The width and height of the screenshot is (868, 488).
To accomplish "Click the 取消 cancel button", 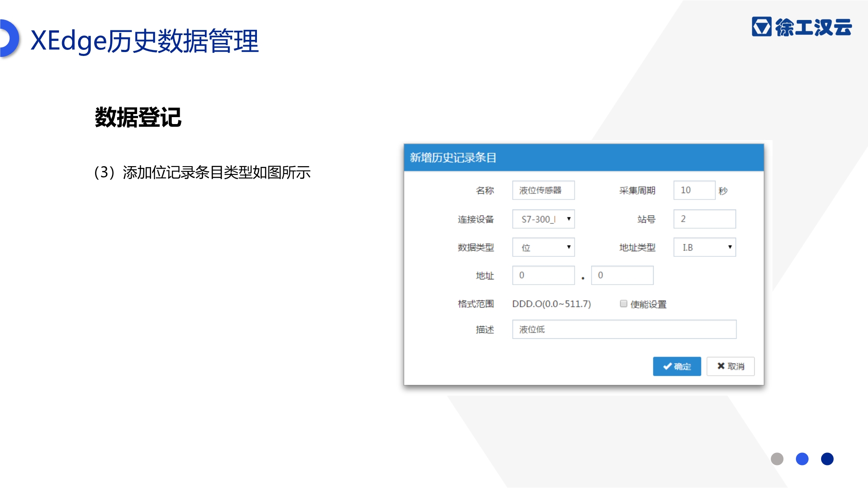I will (730, 367).
